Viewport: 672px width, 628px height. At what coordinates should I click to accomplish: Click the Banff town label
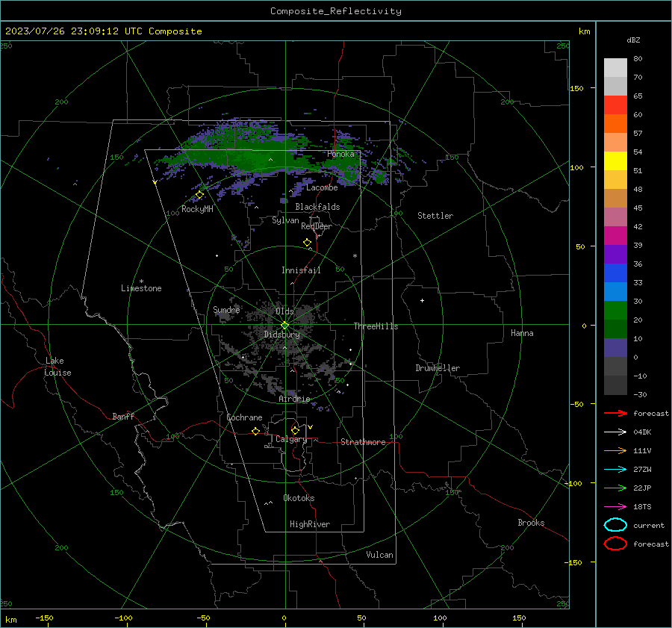(123, 416)
